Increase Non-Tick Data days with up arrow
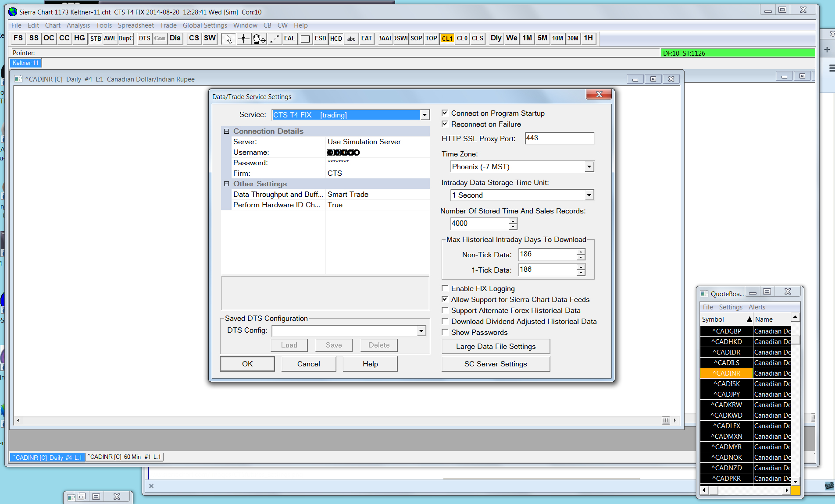835x504 pixels. point(581,252)
